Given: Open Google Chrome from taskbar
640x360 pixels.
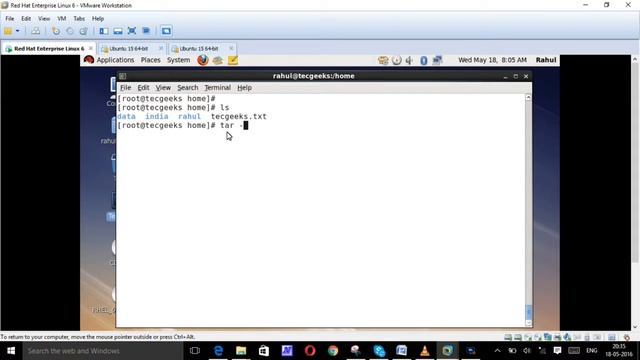Looking at the screenshot, I should 333,351.
